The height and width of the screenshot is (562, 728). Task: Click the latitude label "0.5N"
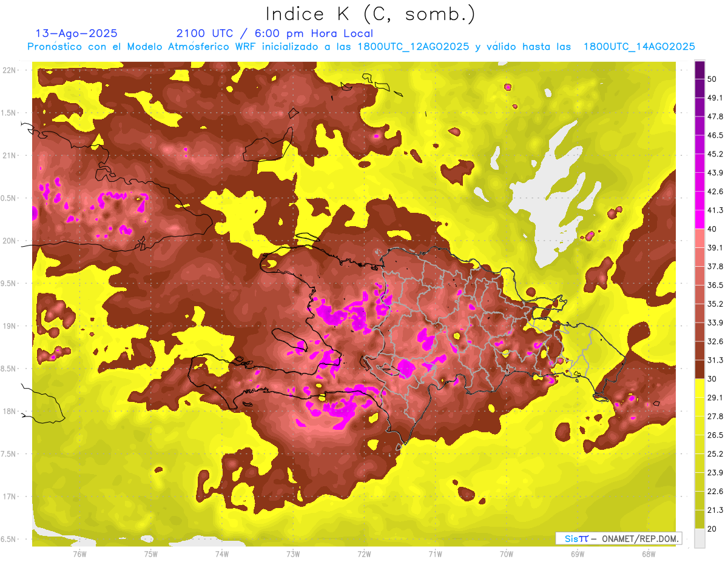click(9, 198)
